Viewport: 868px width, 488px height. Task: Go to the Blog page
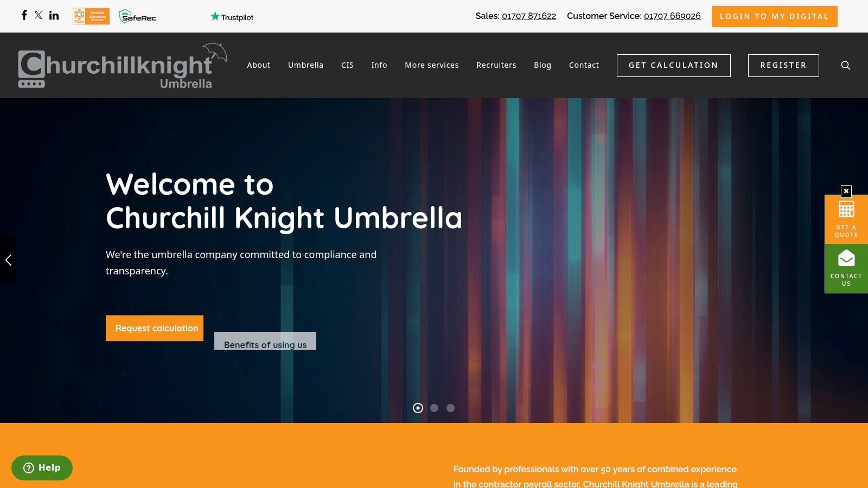pos(542,65)
